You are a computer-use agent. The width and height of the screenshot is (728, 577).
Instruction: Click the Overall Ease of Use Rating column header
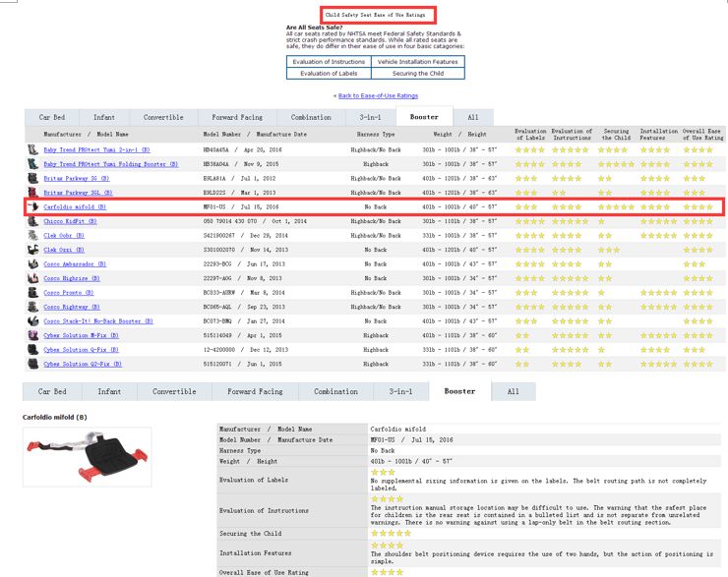[x=703, y=135]
